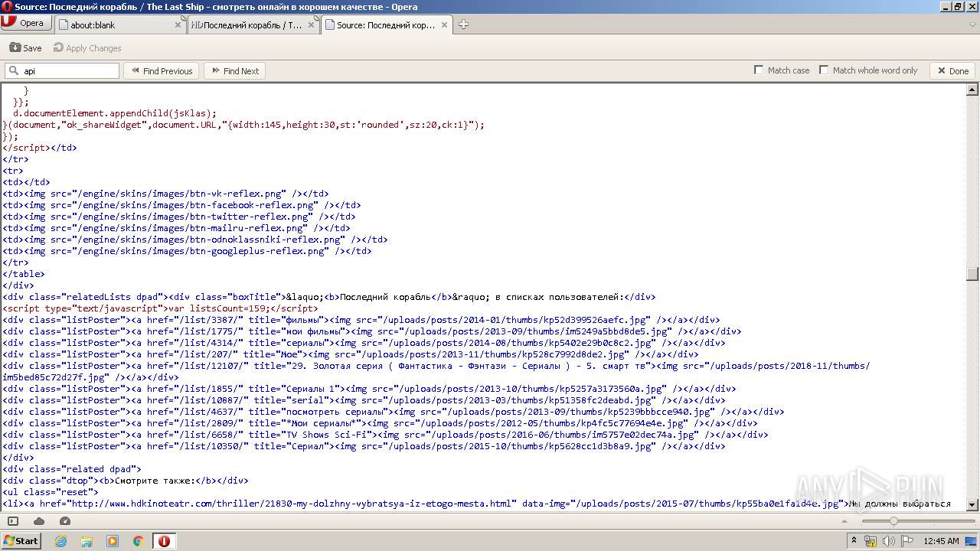Open network status tray icon
This screenshot has width=980, height=551.
coord(871,541)
